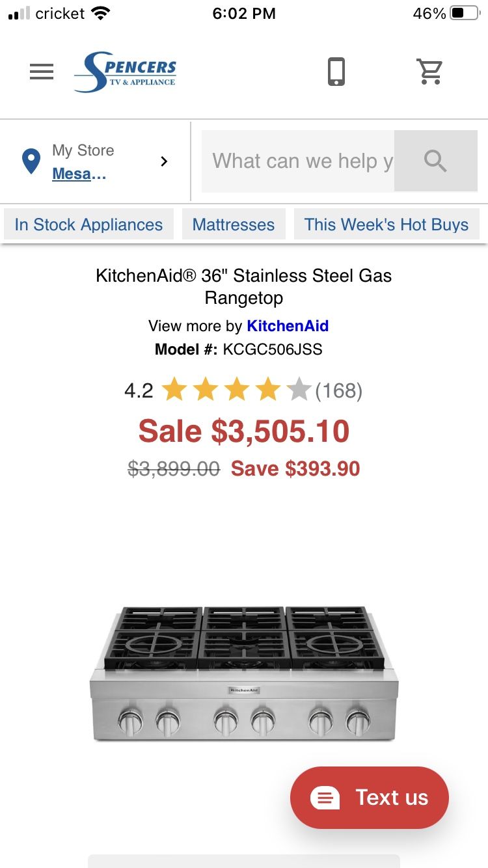
Task: Tap the Spencers TV & Appliance logo
Action: (x=126, y=72)
